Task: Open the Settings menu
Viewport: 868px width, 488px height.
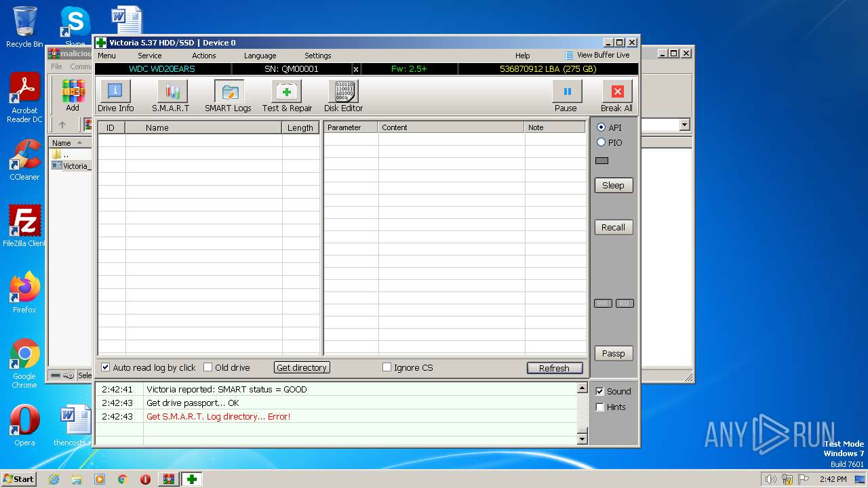Action: click(317, 56)
